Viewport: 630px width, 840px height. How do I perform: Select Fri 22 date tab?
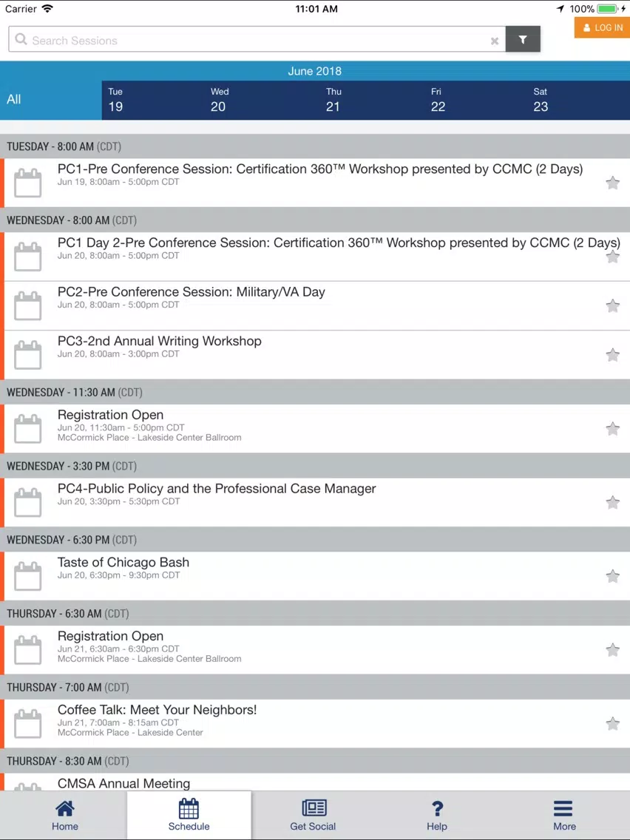[438, 100]
